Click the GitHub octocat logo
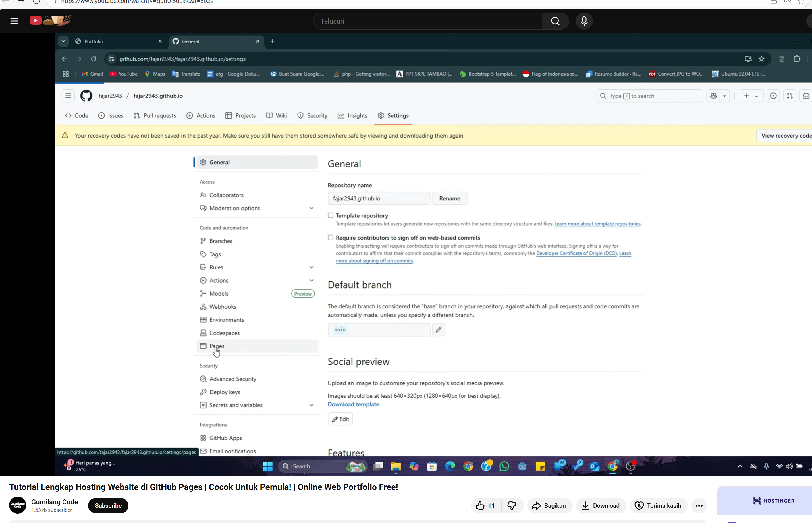812x523 pixels. click(x=86, y=96)
